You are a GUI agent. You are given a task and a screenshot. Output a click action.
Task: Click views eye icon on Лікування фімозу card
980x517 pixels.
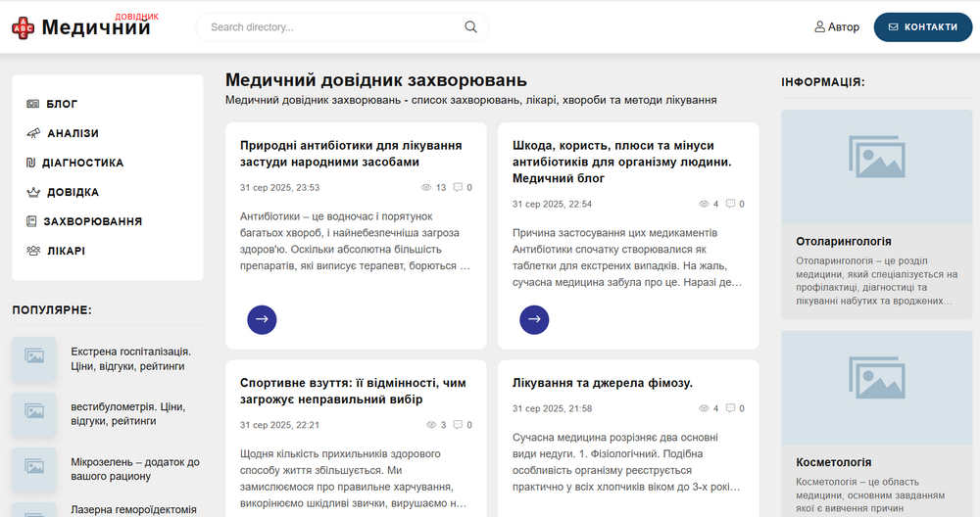[704, 408]
